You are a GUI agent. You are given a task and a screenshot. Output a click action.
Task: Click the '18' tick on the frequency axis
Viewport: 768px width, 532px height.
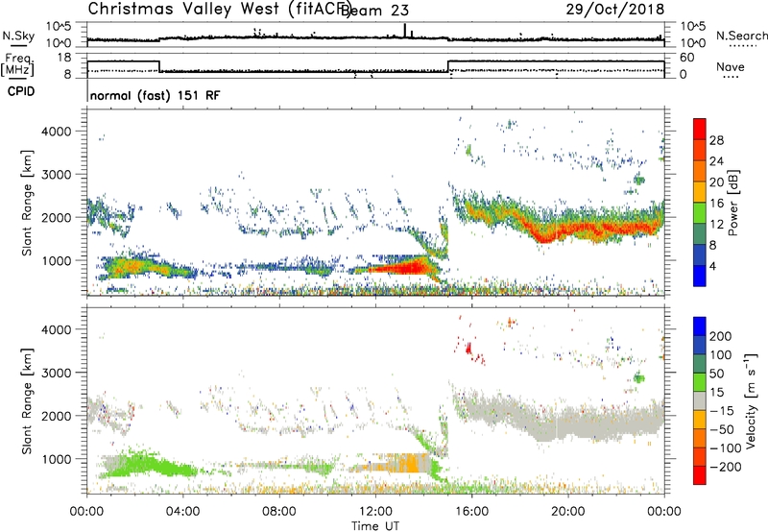click(64, 58)
